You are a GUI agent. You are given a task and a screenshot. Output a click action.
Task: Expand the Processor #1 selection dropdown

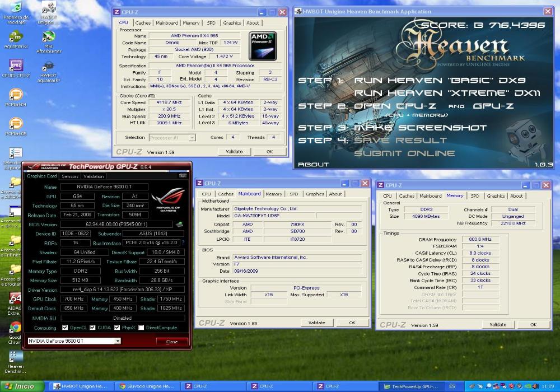(172, 137)
